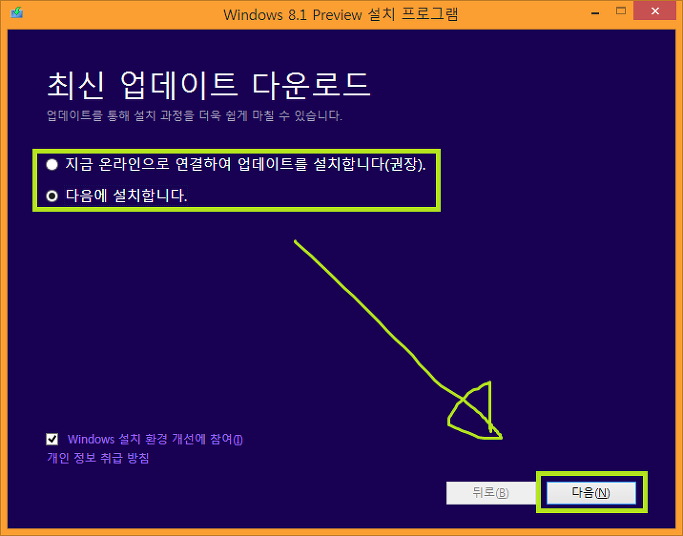This screenshot has height=536, width=683.
Task: Toggle the Windows 설치 환경 개선에 참여 checkbox
Action: pos(52,439)
